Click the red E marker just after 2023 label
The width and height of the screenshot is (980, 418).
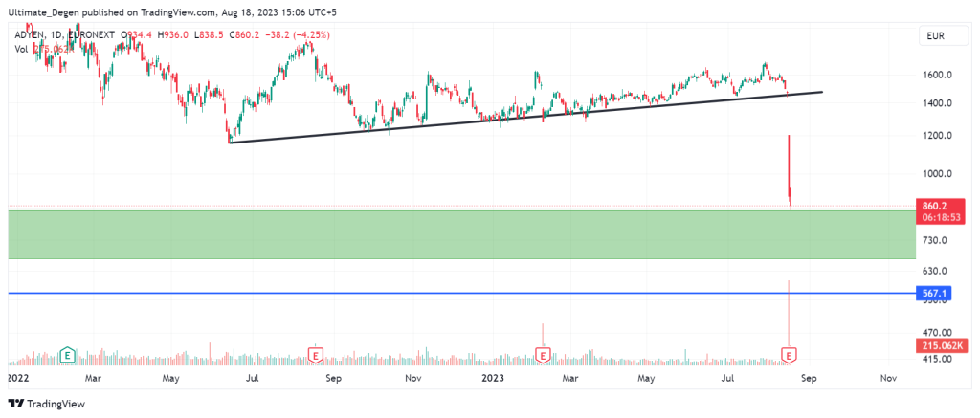544,356
